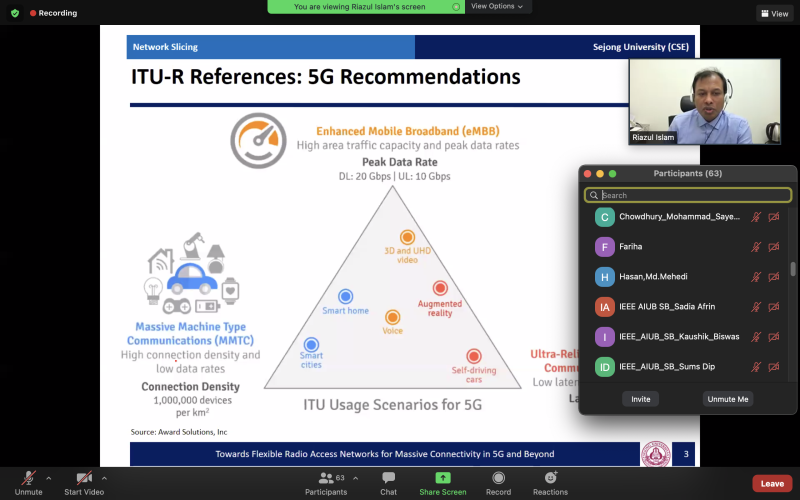This screenshot has height=500, width=800.
Task: Open the View Options dropdown
Action: tap(498, 6)
